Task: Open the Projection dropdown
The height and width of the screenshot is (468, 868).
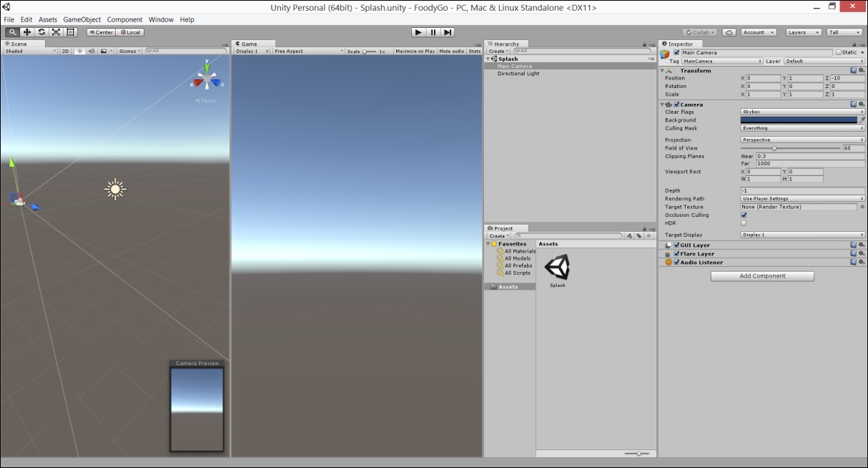Action: (803, 140)
